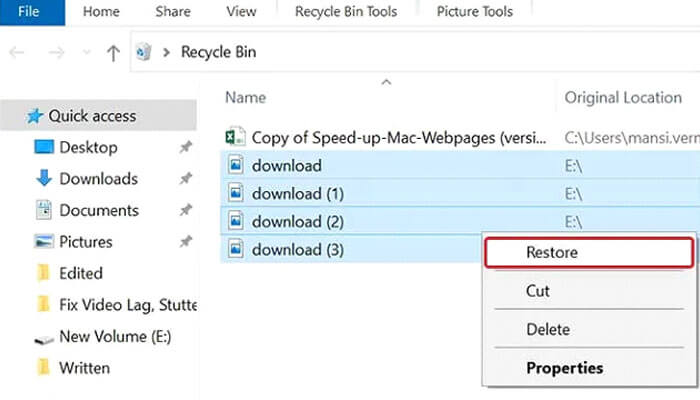
Task: Click the Downloads arrow icon in sidebar
Action: click(44, 179)
